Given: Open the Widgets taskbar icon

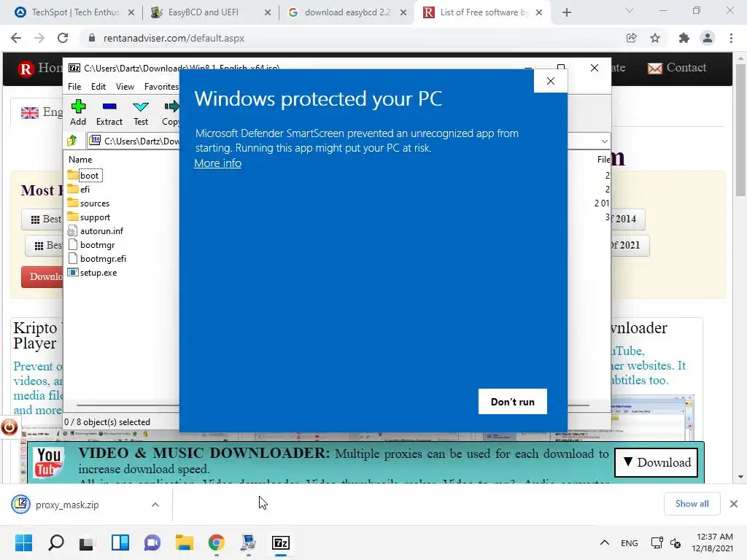Looking at the screenshot, I should [120, 542].
